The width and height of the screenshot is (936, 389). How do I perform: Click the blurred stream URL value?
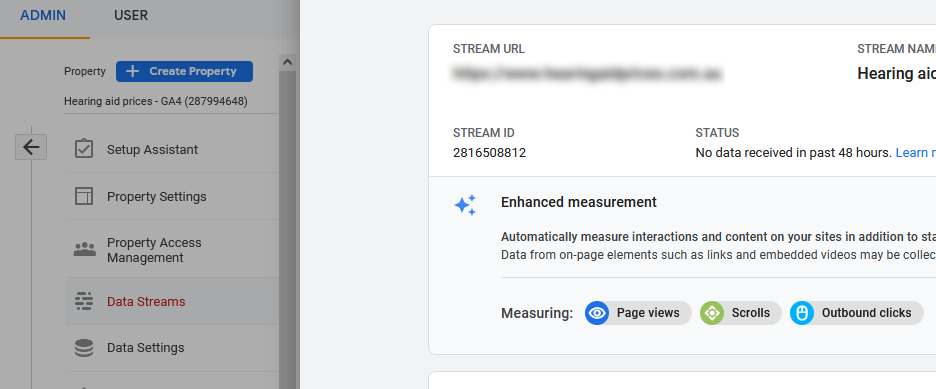[x=588, y=74]
